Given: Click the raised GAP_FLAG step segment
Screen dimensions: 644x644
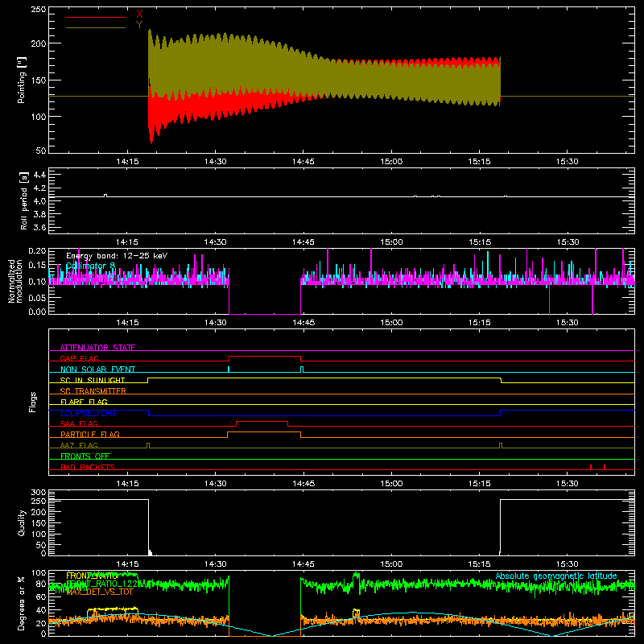Looking at the screenshot, I should click(265, 356).
